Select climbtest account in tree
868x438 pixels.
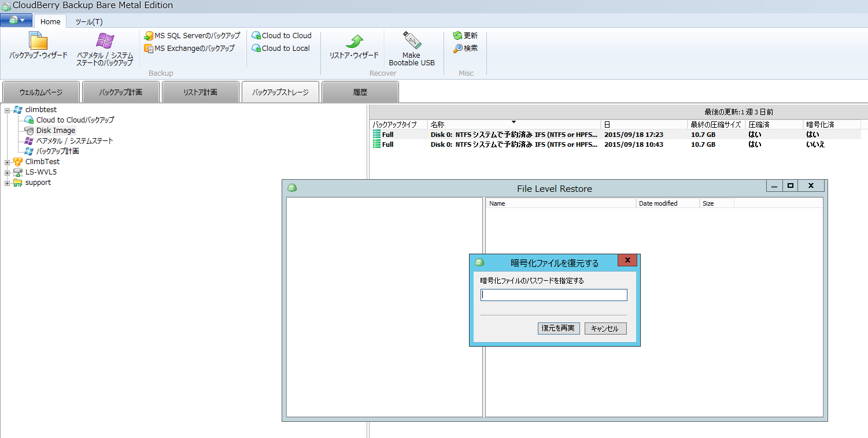click(x=40, y=109)
